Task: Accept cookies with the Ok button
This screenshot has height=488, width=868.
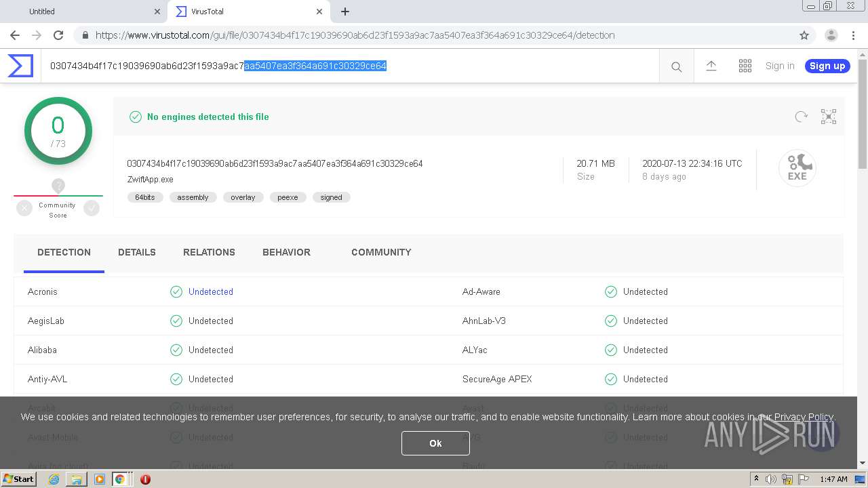Action: click(x=435, y=443)
